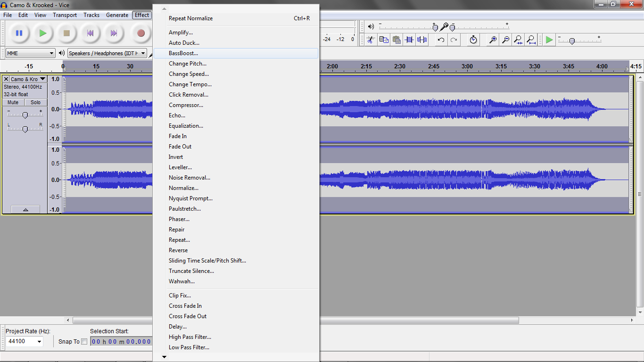
Task: Start playback with the green Play button
Action: pyautogui.click(x=43, y=33)
